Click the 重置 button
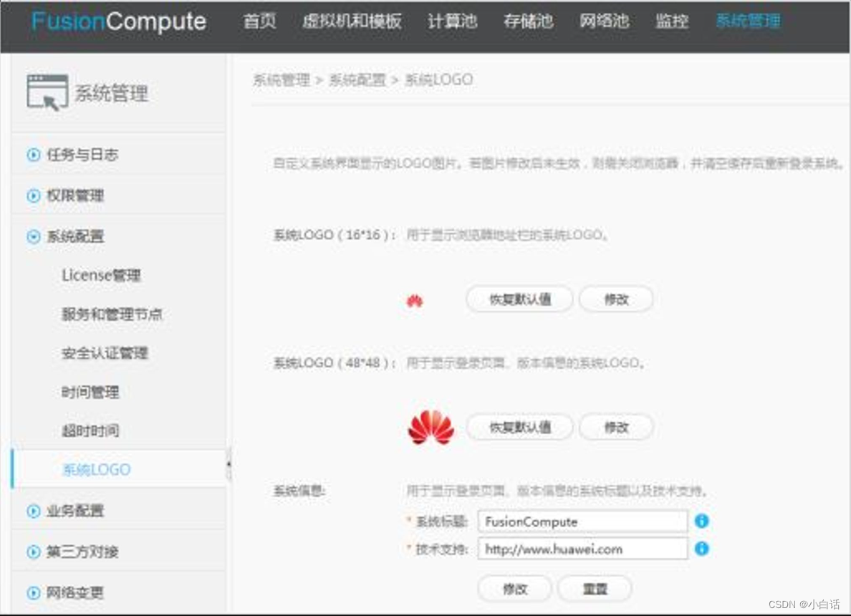The image size is (851, 616). click(x=595, y=589)
